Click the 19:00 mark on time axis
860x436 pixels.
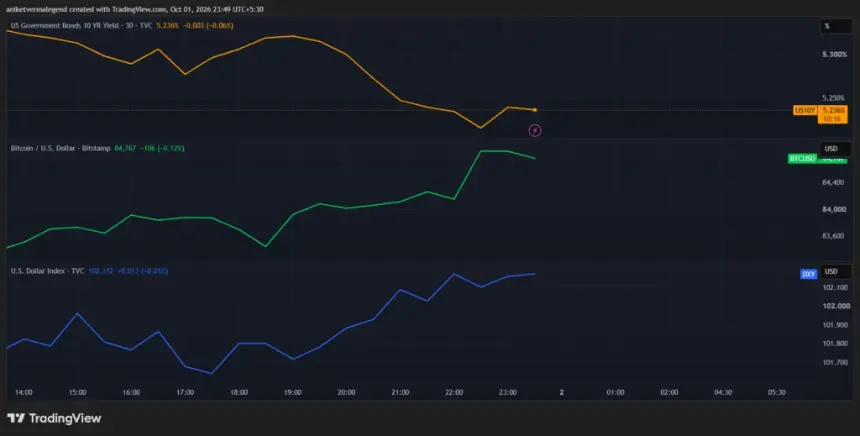point(292,393)
